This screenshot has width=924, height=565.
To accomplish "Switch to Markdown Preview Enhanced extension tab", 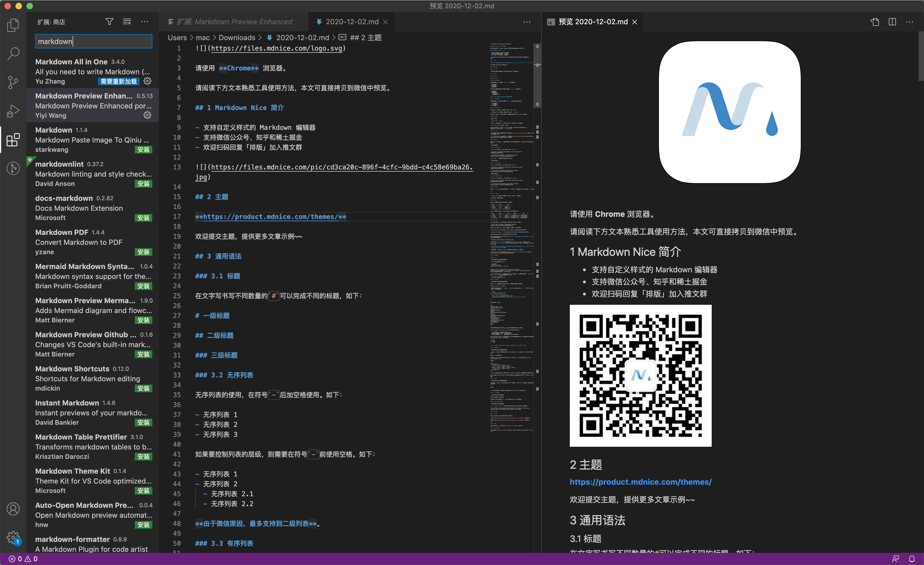I will point(234,22).
